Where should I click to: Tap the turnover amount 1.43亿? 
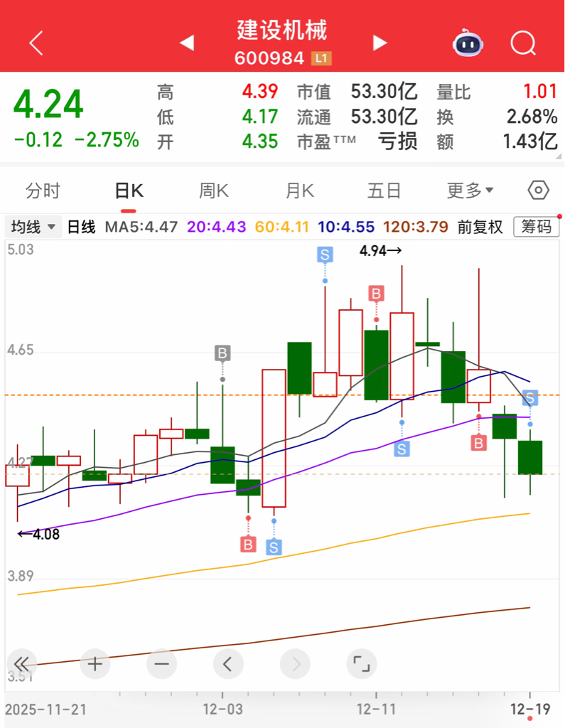tap(530, 141)
